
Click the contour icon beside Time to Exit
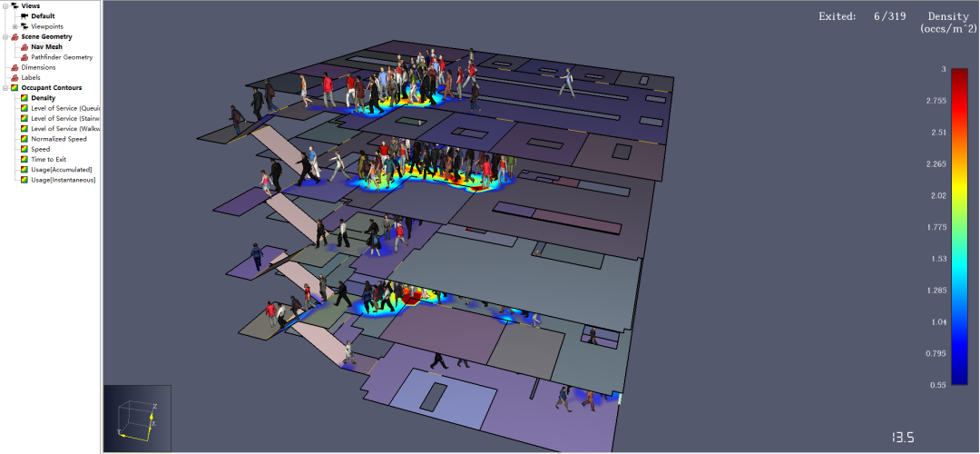[x=24, y=160]
